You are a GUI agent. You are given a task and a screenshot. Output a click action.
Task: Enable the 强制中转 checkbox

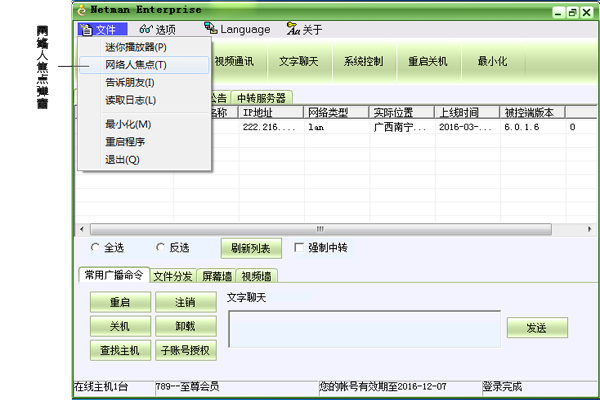point(298,247)
